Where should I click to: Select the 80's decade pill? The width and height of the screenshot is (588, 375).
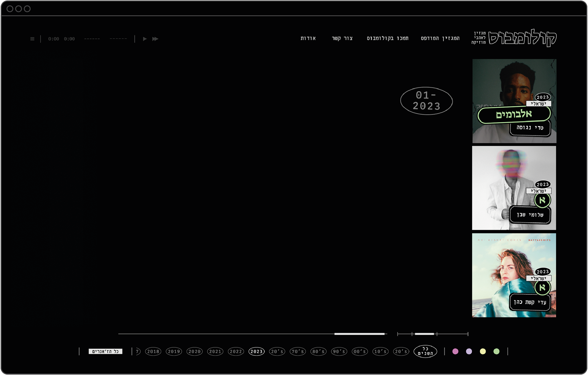point(318,351)
